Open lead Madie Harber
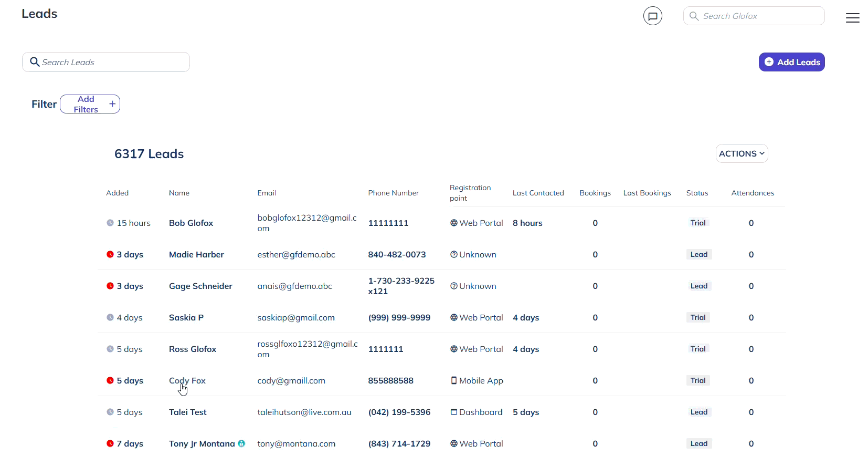This screenshot has width=868, height=456. pyautogui.click(x=196, y=254)
